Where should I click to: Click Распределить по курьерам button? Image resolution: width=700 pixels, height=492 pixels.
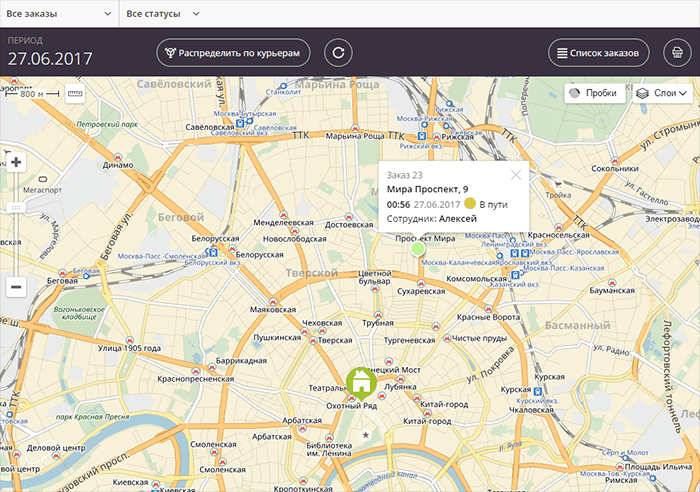[x=232, y=53]
